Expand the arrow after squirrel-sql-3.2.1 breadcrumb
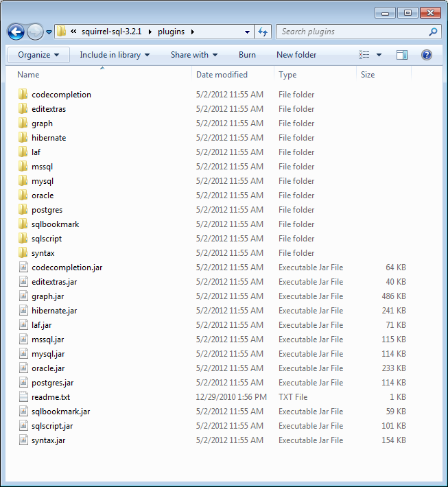This screenshot has height=487, width=448. (150, 32)
